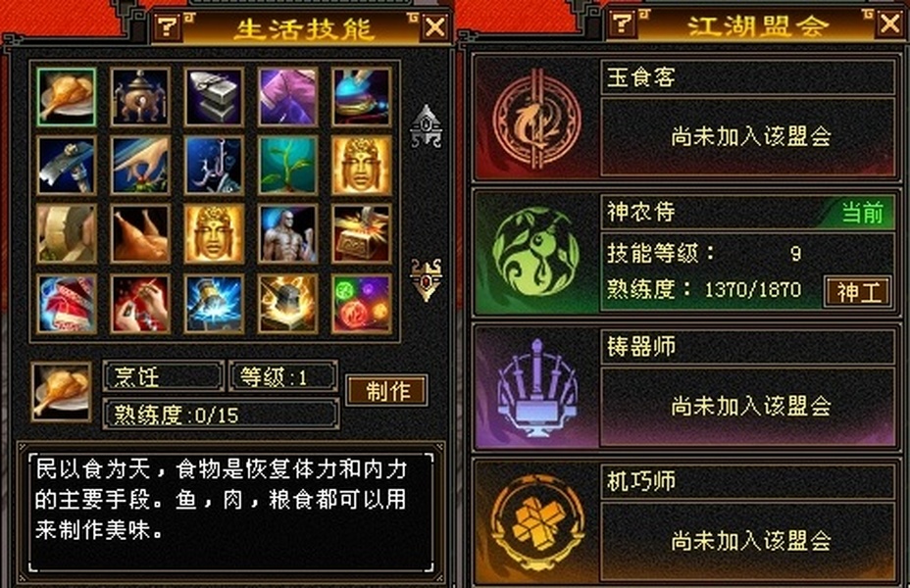Viewport: 910px width, 588px height.
Task: Open help for 江湖盟会 window
Action: tap(622, 24)
